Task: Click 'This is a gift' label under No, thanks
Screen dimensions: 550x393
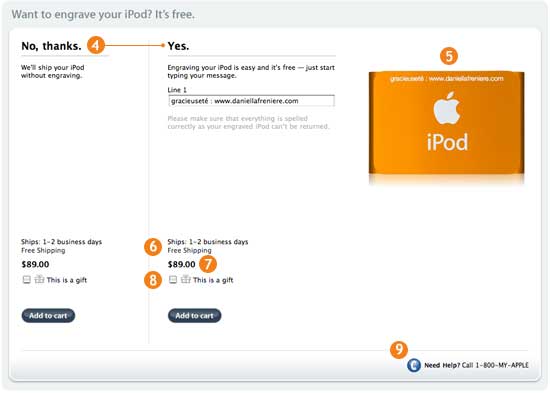Action: (67, 280)
